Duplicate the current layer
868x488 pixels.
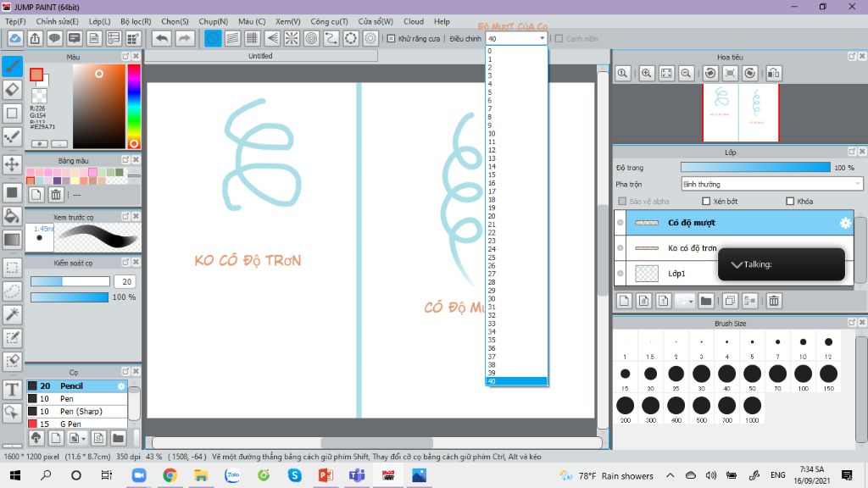click(x=730, y=301)
